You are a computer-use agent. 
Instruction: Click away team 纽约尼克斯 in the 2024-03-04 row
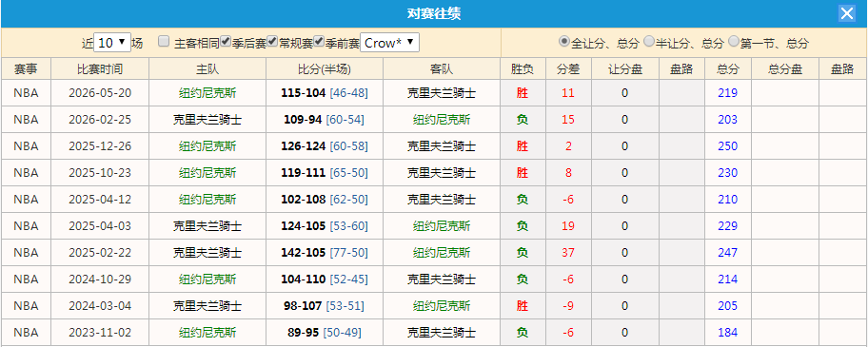click(x=442, y=305)
